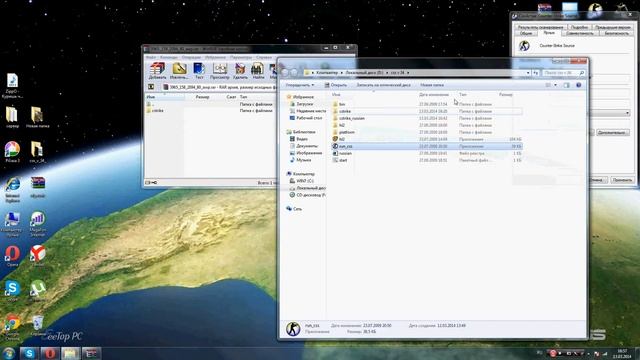Click Open (Открыть) button in Explorer toolbar
Image resolution: width=640 pixels, height=360 pixels.
click(336, 85)
